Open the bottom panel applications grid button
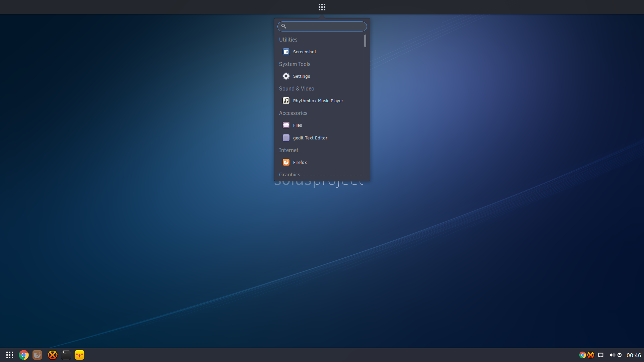Screen dimensions: 644x362 10,355
